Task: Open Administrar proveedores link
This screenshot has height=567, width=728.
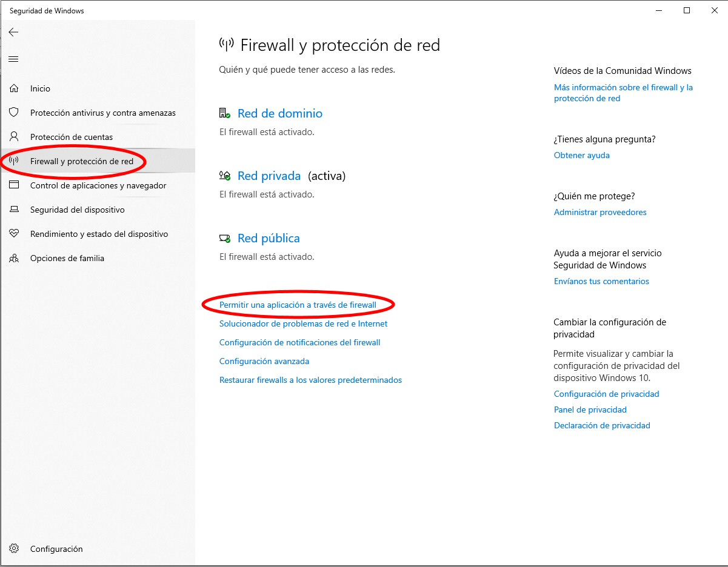Action: [x=600, y=212]
